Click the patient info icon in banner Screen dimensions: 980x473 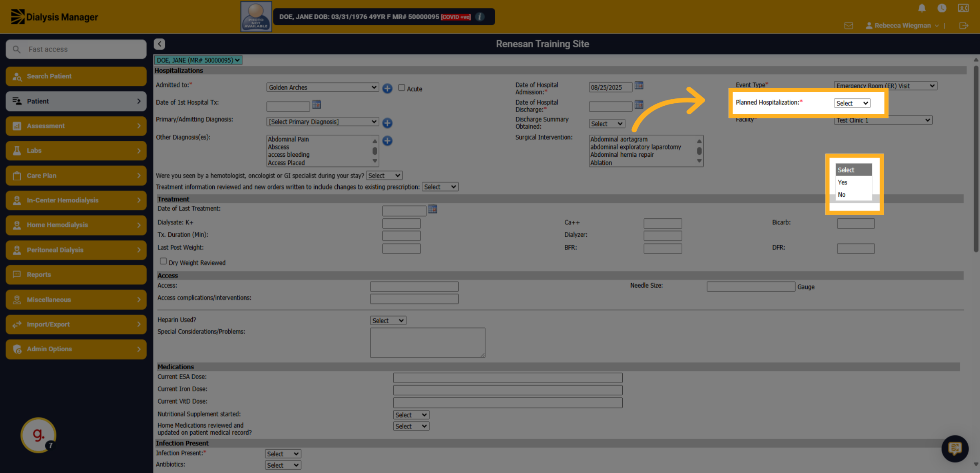tap(480, 17)
